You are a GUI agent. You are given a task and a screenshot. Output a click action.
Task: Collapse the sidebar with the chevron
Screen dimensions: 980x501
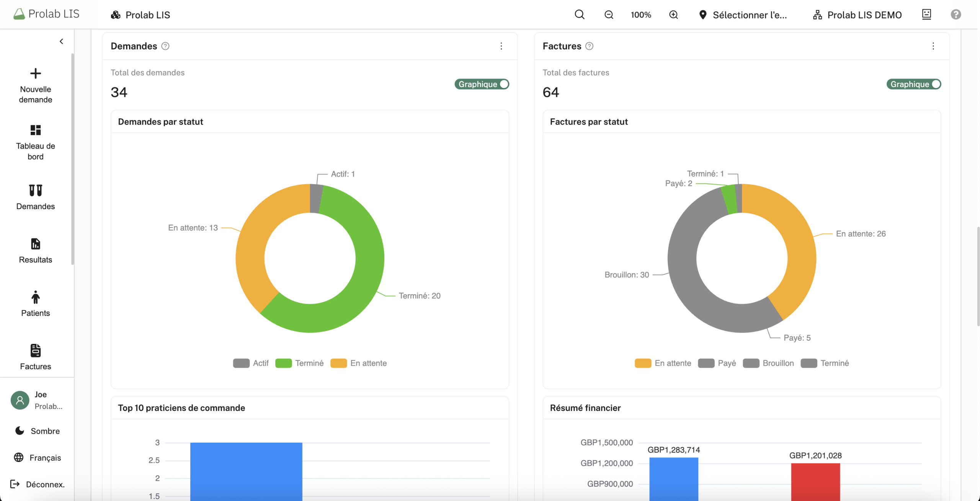pos(61,41)
